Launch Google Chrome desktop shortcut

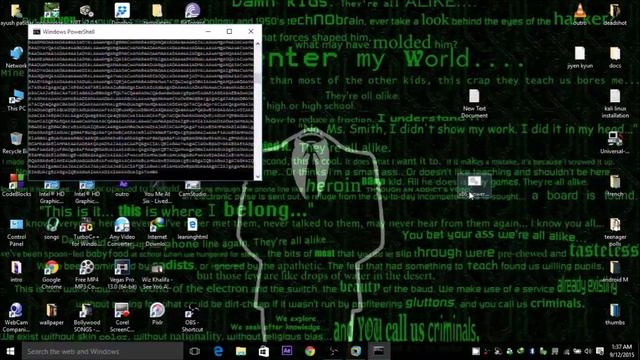click(x=51, y=275)
